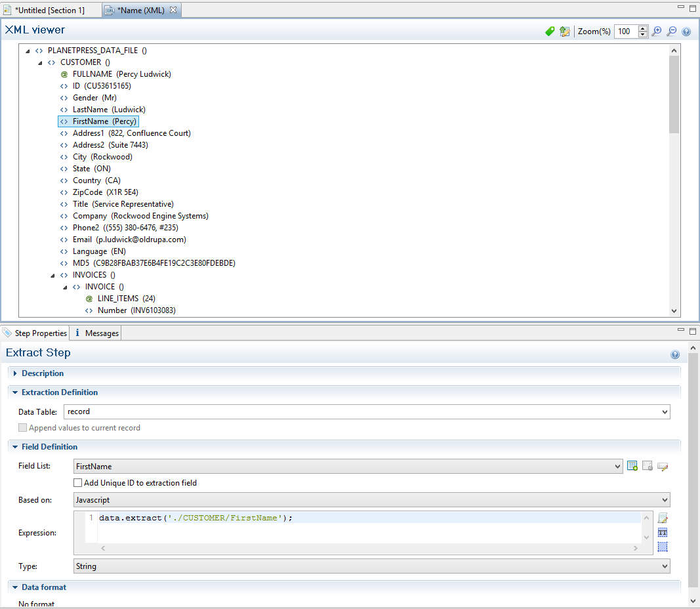Toggle Append values to current record checkbox
Screen dimensions: 700x609
tap(23, 428)
